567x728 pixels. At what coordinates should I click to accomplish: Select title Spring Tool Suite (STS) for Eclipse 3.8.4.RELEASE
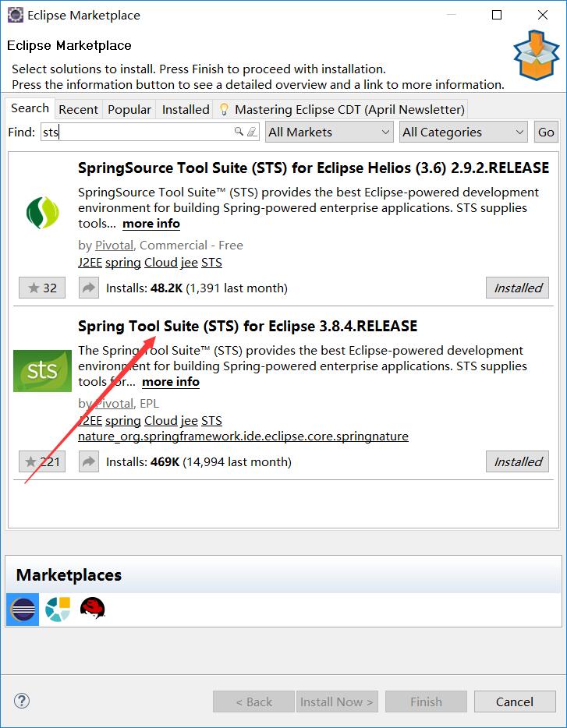(247, 326)
